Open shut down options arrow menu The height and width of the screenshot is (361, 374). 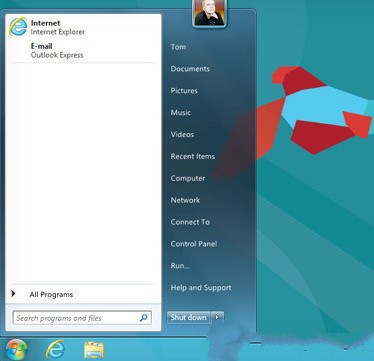click(x=217, y=317)
